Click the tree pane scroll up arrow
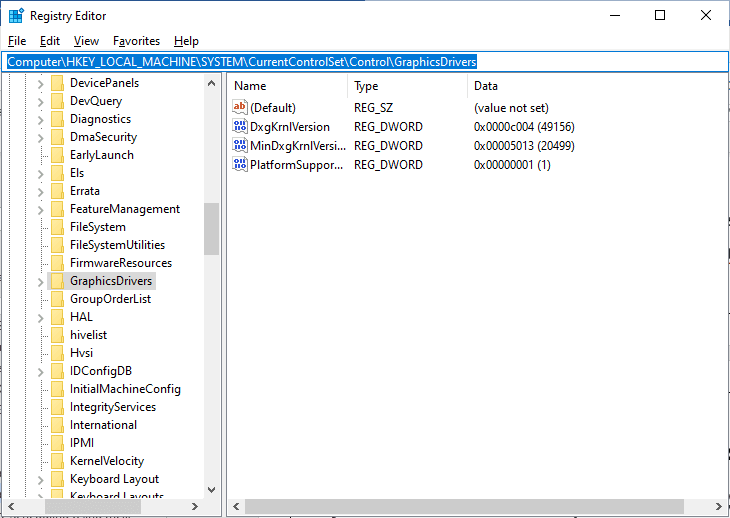 [211, 83]
